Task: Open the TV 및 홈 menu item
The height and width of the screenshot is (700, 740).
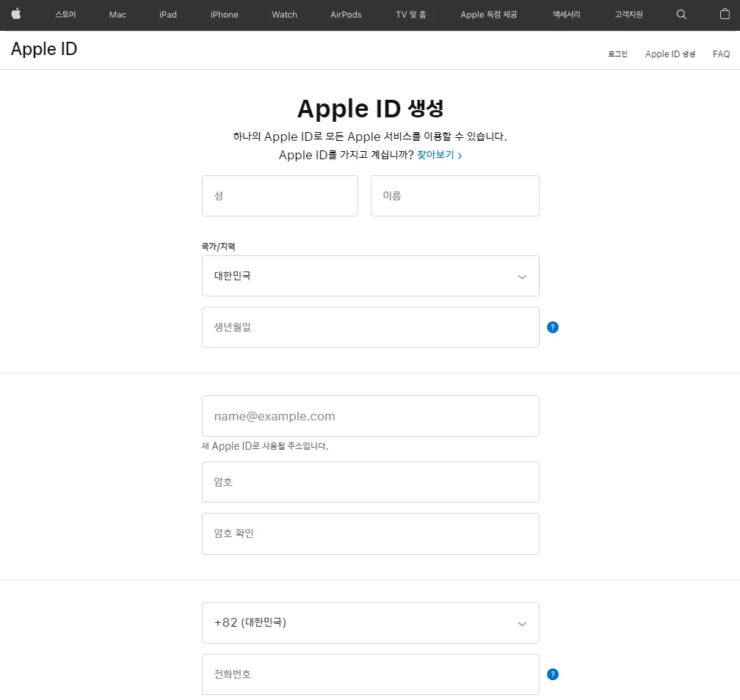Action: click(410, 15)
